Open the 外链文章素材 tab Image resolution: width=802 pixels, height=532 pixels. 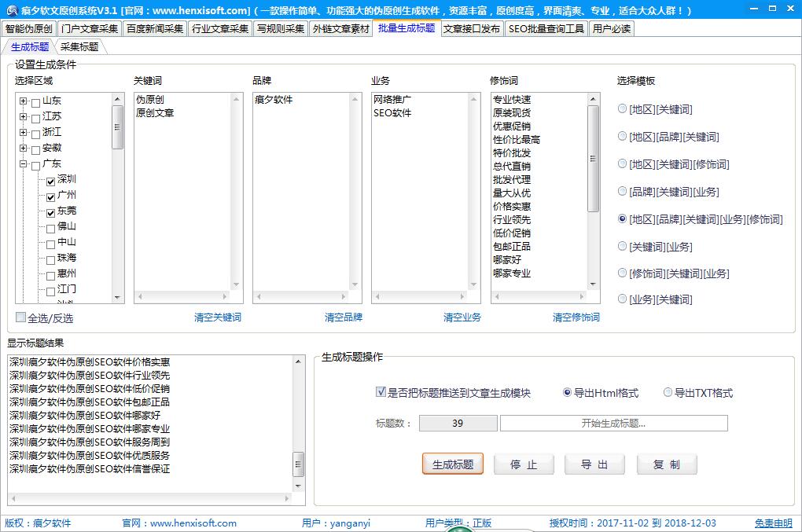click(x=340, y=28)
